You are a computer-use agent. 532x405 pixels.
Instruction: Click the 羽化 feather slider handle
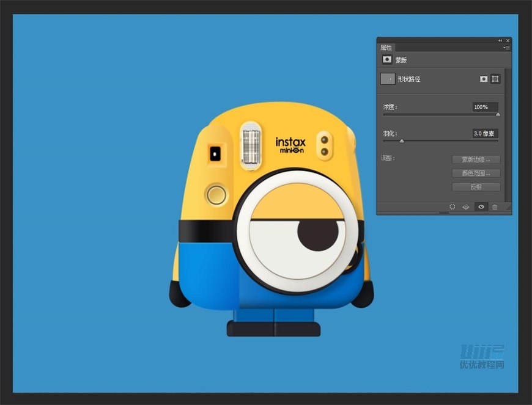[402, 141]
